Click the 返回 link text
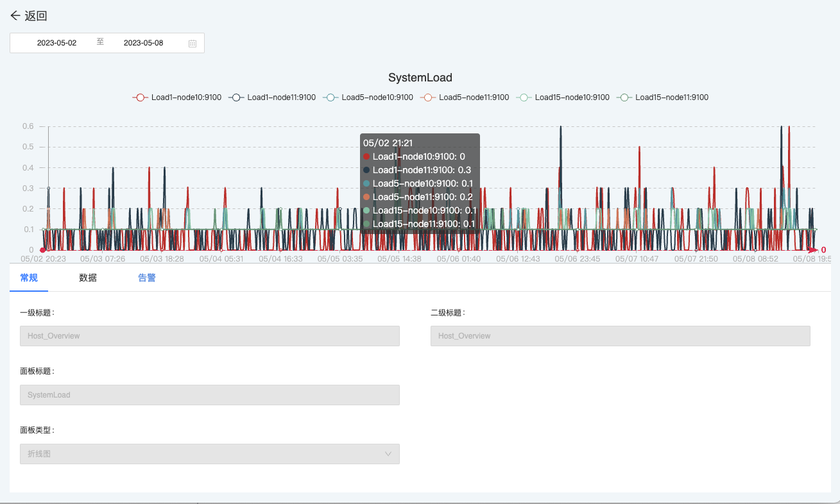This screenshot has height=504, width=840. pyautogui.click(x=36, y=16)
